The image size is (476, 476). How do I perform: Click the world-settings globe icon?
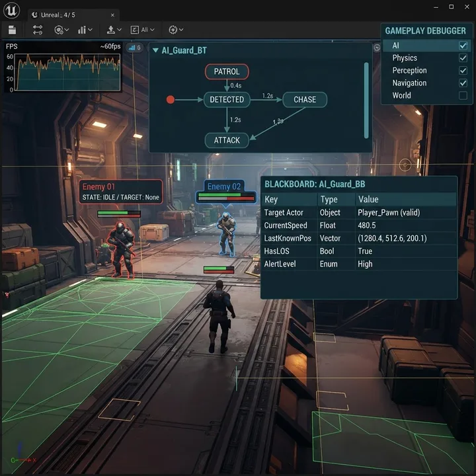coord(59,30)
